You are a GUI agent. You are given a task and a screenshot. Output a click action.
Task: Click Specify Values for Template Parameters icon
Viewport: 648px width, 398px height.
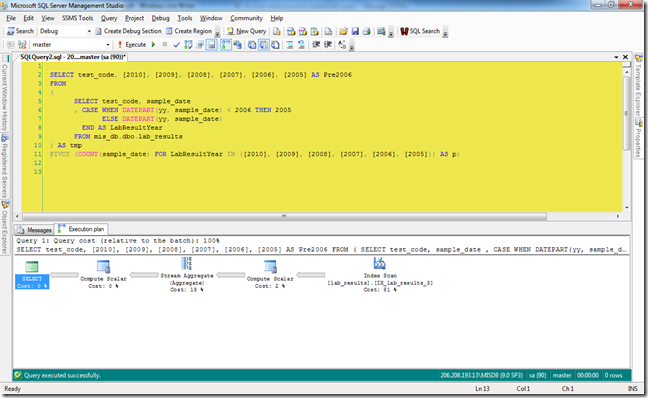pyautogui.click(x=342, y=45)
